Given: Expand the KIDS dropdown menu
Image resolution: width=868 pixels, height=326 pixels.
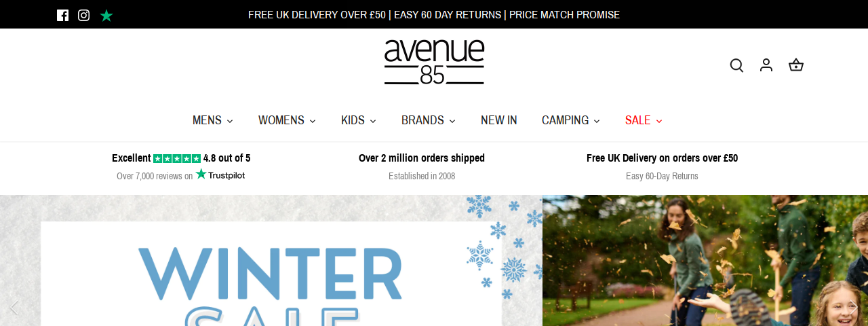Looking at the screenshot, I should coord(359,120).
